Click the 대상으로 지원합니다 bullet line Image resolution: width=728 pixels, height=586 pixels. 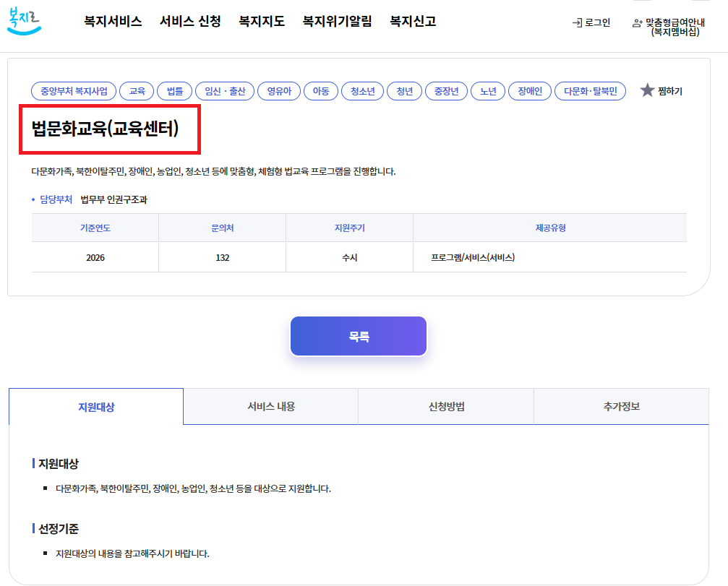(x=193, y=488)
